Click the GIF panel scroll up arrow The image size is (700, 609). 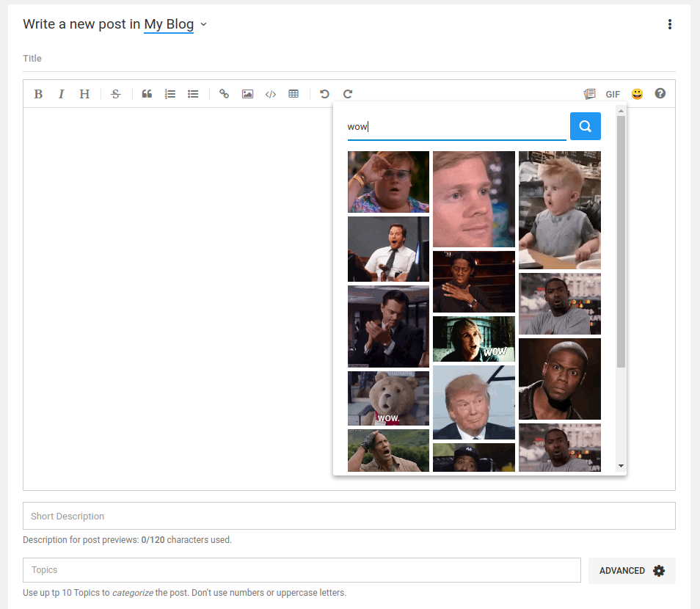[621, 111]
